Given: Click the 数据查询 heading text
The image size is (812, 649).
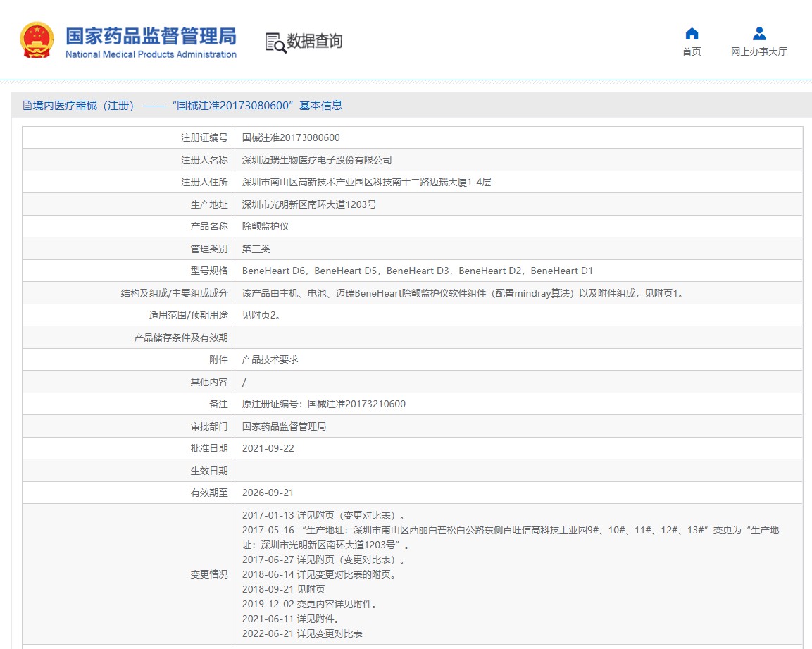Looking at the screenshot, I should [x=314, y=42].
